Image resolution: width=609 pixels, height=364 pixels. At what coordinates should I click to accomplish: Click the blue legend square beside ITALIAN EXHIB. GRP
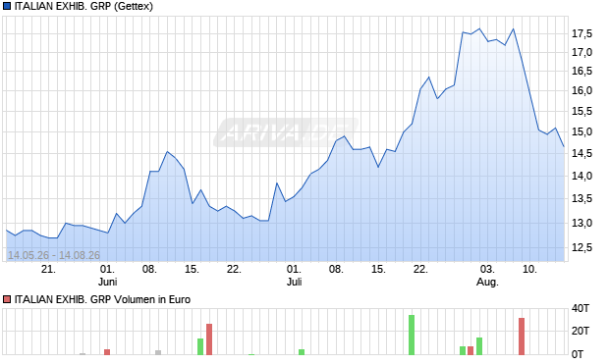[x=7, y=6]
